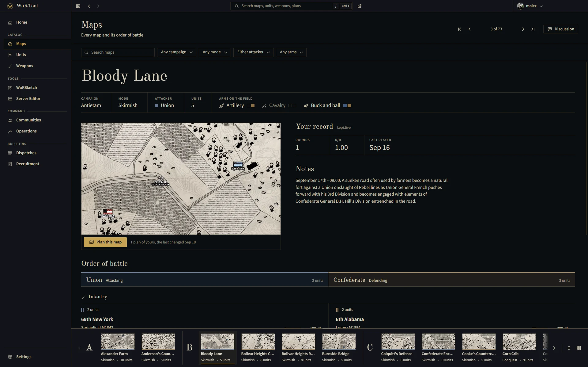
Task: Select the Confederate Defending tab
Action: click(x=452, y=280)
